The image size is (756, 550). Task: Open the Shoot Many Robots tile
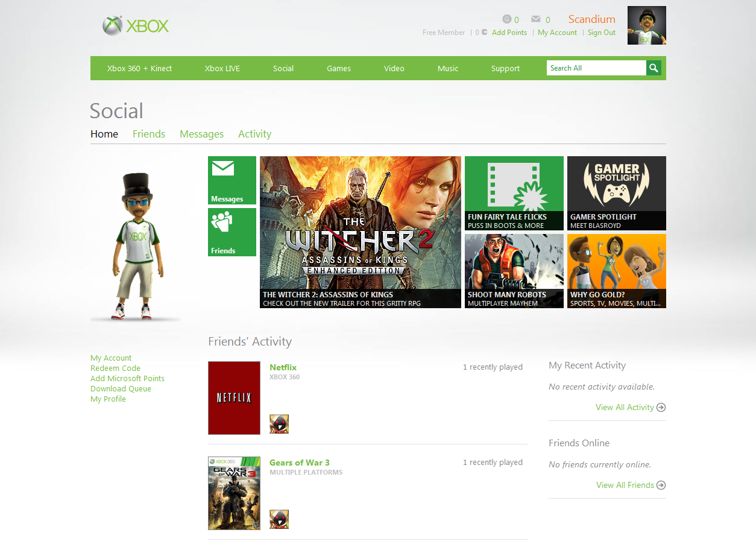tap(514, 271)
